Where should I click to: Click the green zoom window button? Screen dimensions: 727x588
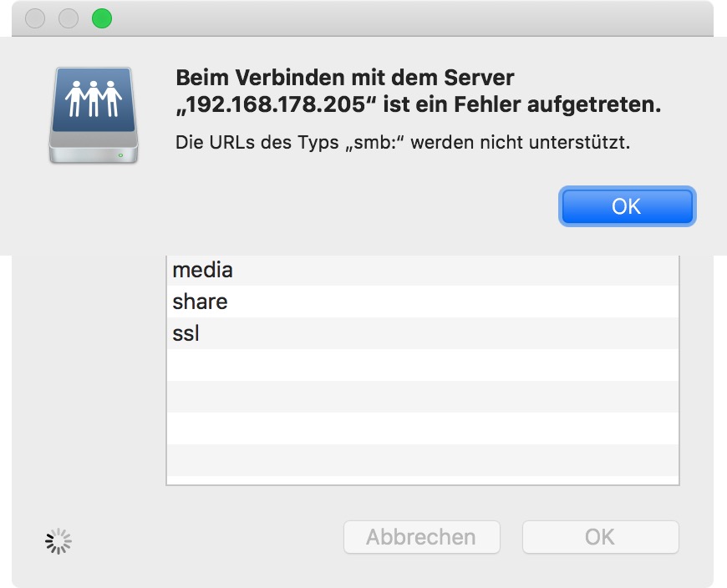pos(101,18)
